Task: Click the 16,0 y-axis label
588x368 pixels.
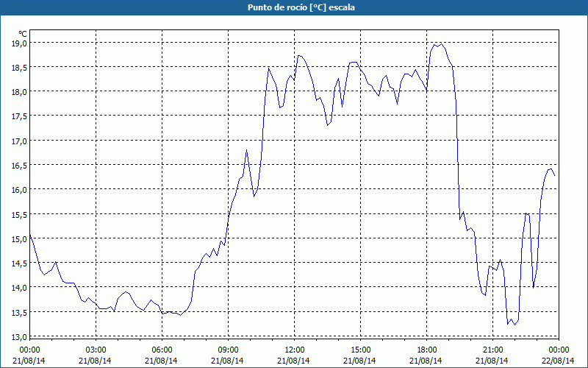Action: 20,190
